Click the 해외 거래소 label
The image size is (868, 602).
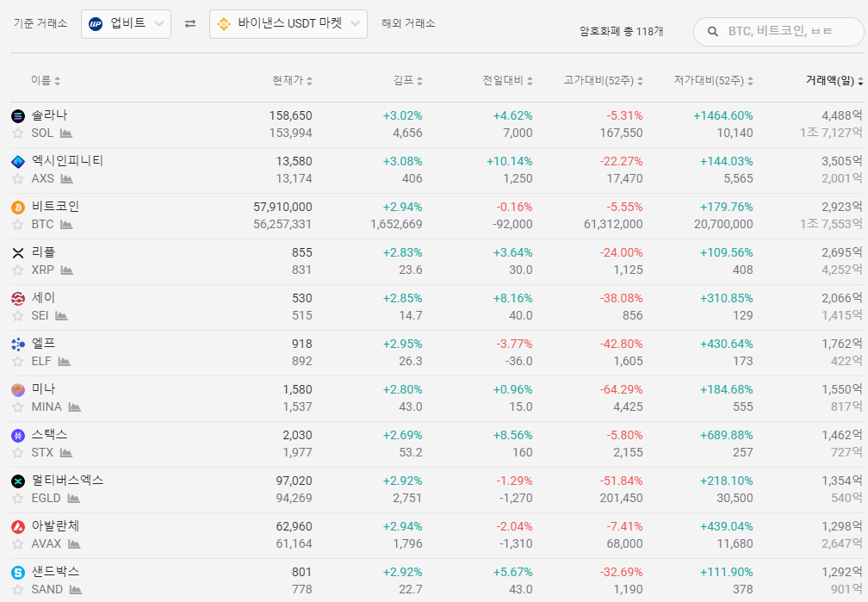point(408,24)
